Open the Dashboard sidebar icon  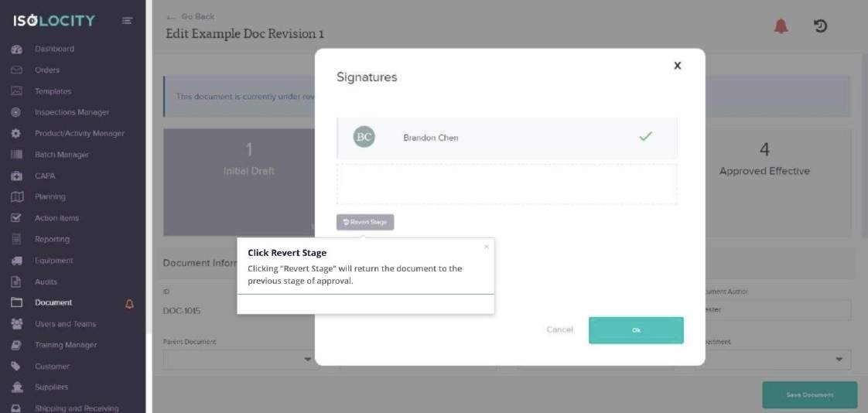pyautogui.click(x=16, y=49)
